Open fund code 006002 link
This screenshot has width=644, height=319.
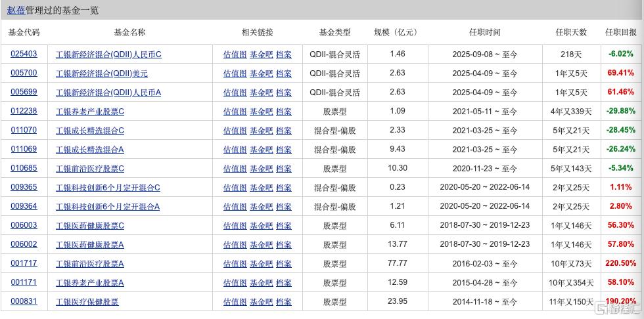24,244
